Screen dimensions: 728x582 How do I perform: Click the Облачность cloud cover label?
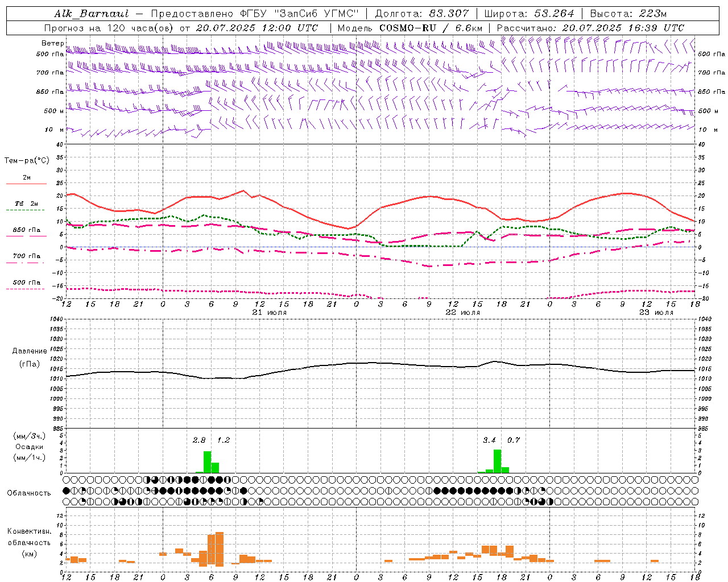29,493
